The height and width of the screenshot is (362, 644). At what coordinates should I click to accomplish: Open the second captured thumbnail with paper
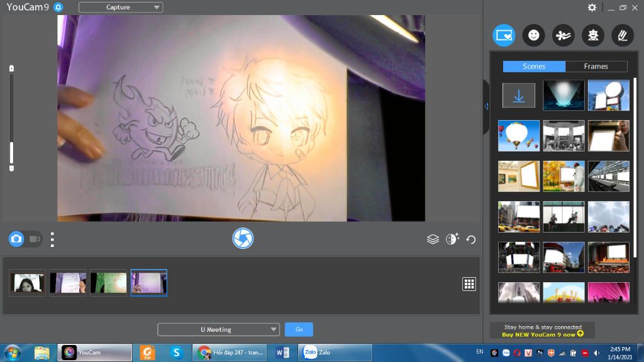(x=68, y=283)
